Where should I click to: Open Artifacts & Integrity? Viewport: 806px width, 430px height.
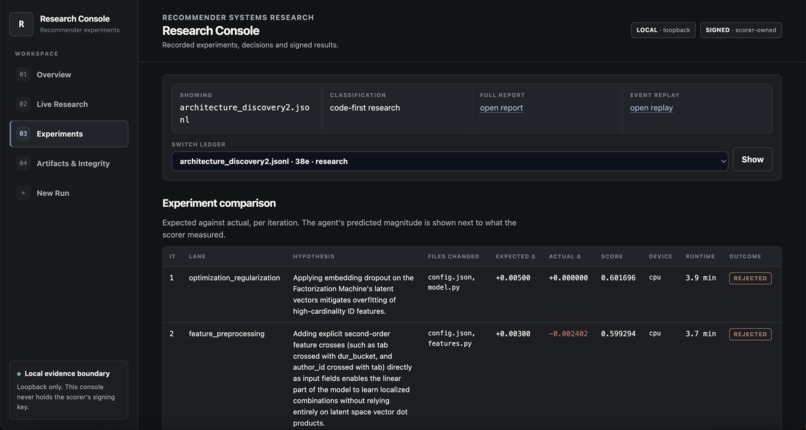(69, 163)
